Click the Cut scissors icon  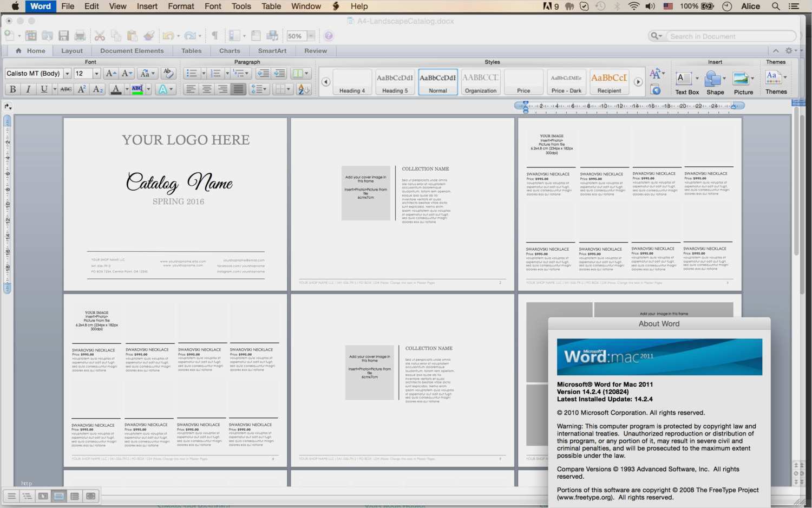coord(100,36)
